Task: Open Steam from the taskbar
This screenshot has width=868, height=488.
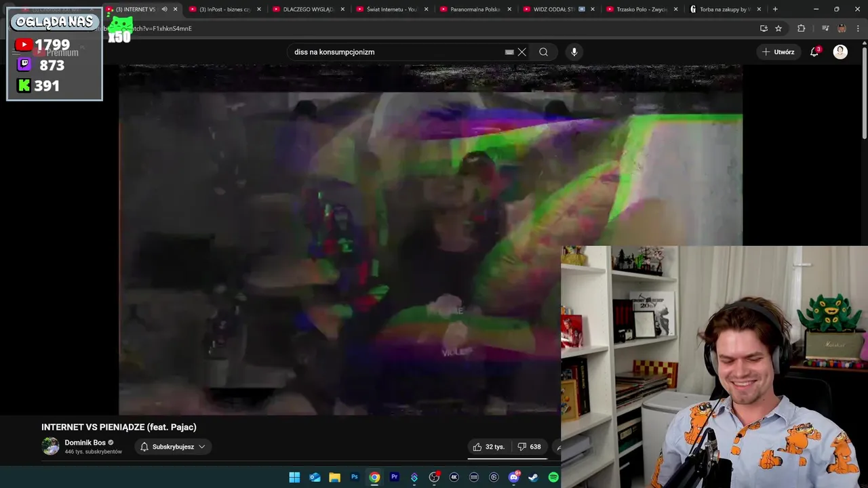Action: coord(533,477)
